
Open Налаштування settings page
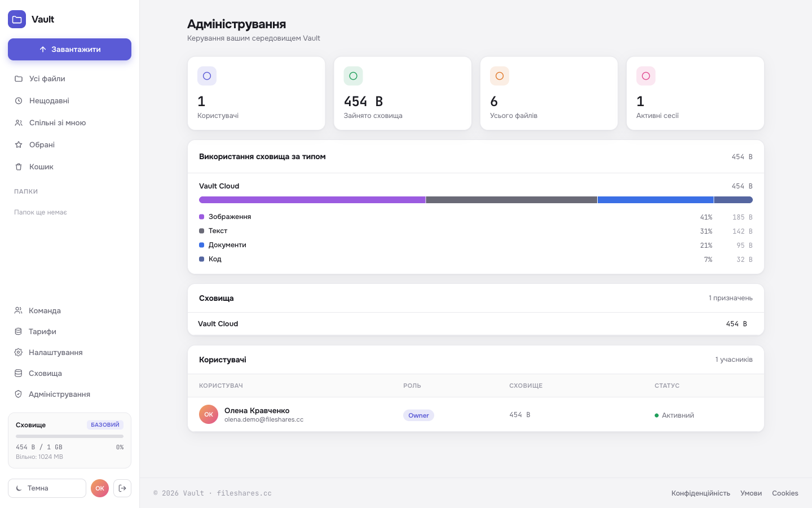[x=69, y=352]
